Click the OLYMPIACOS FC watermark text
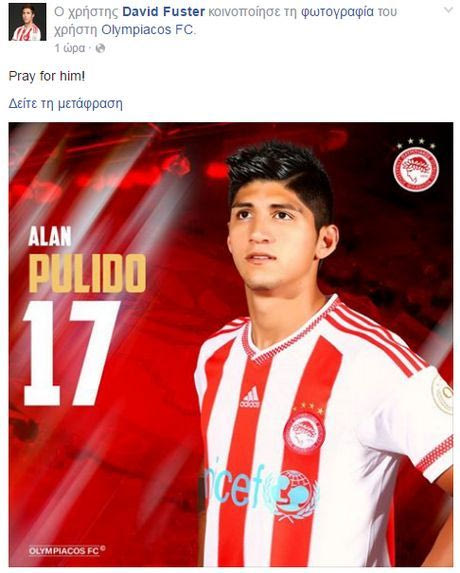The image size is (460, 573). coord(67,551)
